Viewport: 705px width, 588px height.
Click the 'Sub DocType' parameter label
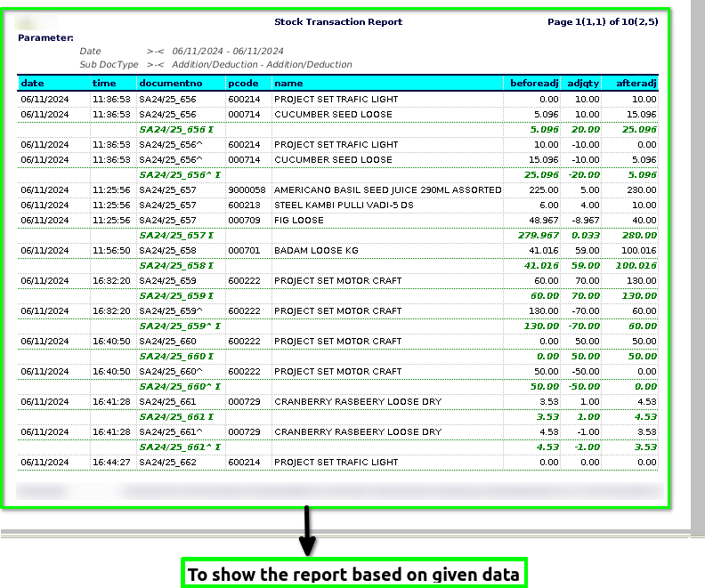[x=109, y=64]
